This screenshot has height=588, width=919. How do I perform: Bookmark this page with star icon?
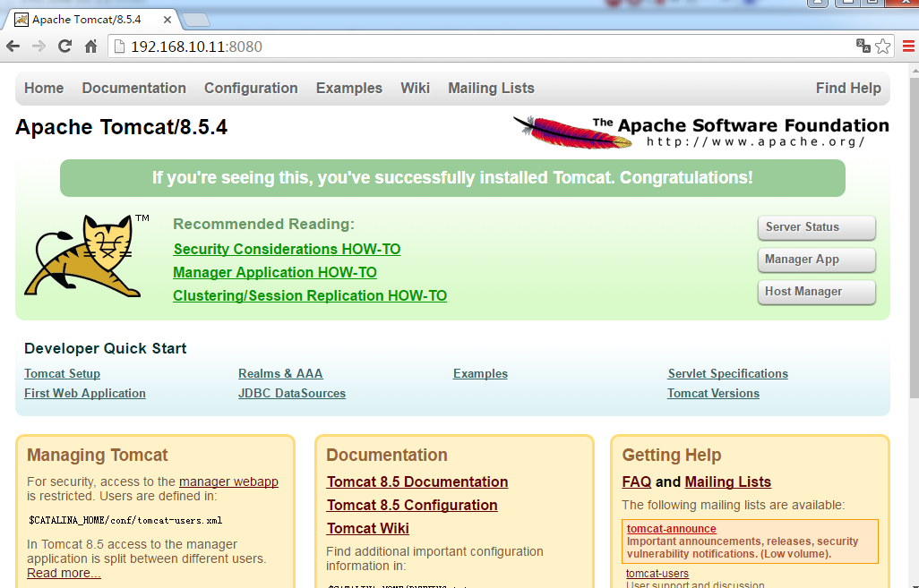tap(882, 47)
